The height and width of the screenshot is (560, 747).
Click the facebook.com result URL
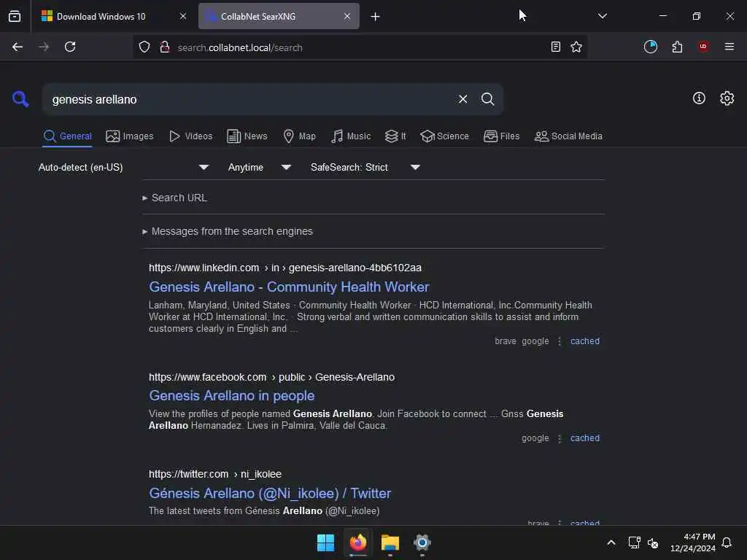[x=271, y=377]
